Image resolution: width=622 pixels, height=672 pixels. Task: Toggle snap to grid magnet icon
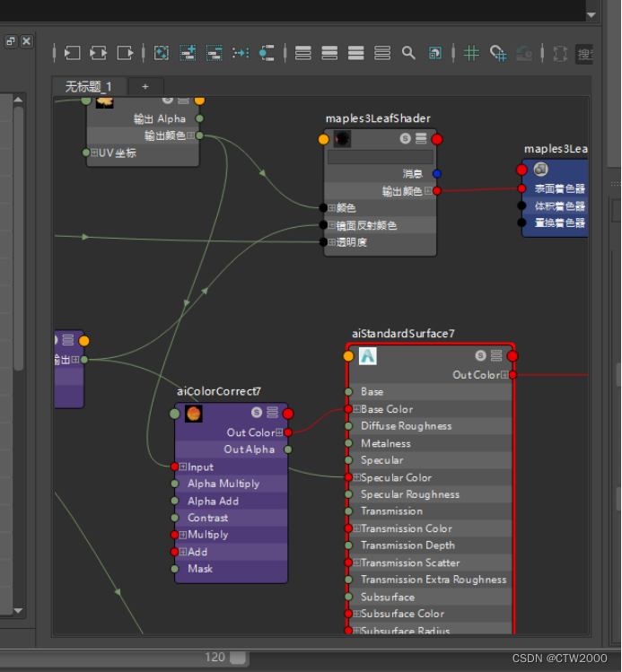click(498, 53)
